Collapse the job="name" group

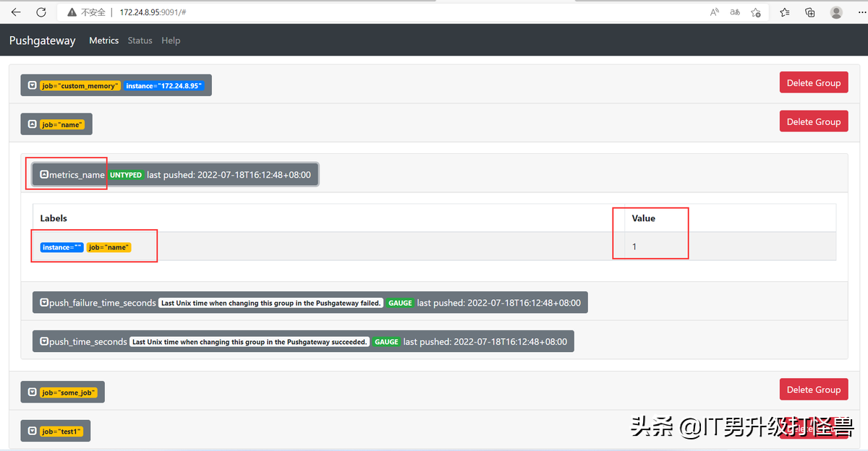click(32, 124)
